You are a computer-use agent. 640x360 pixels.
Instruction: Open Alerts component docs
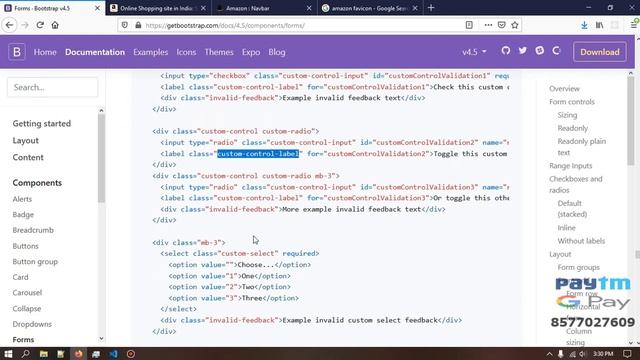[x=22, y=199]
